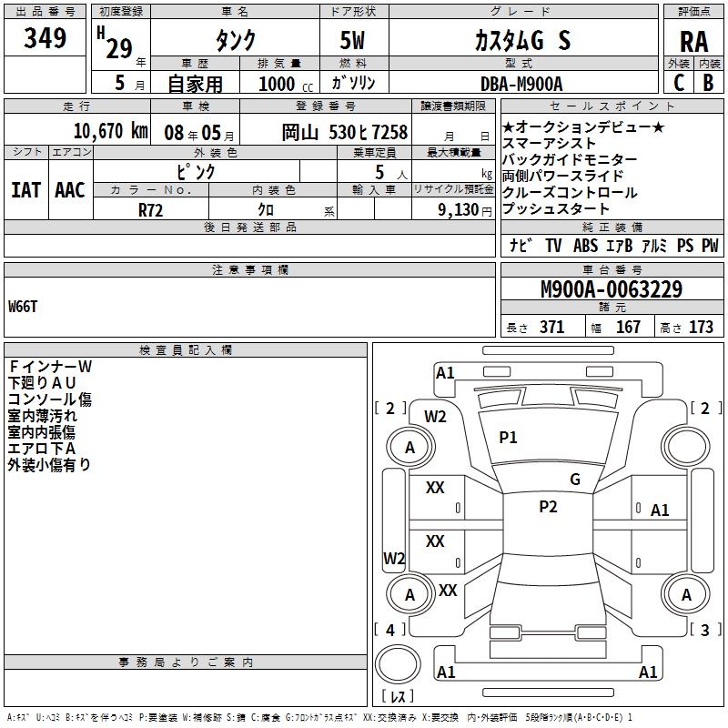Click the front-left tire circle marked A
The width and height of the screenshot is (728, 728).
(410, 447)
